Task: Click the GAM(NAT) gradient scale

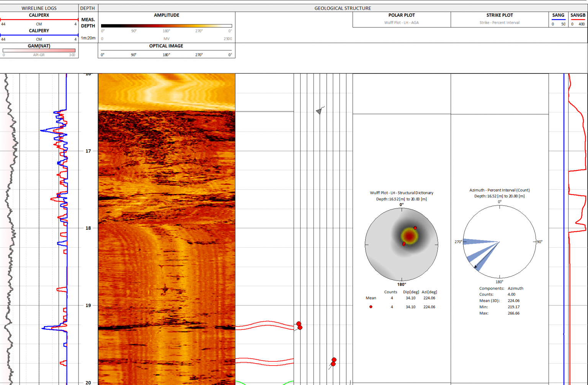Action: point(38,50)
